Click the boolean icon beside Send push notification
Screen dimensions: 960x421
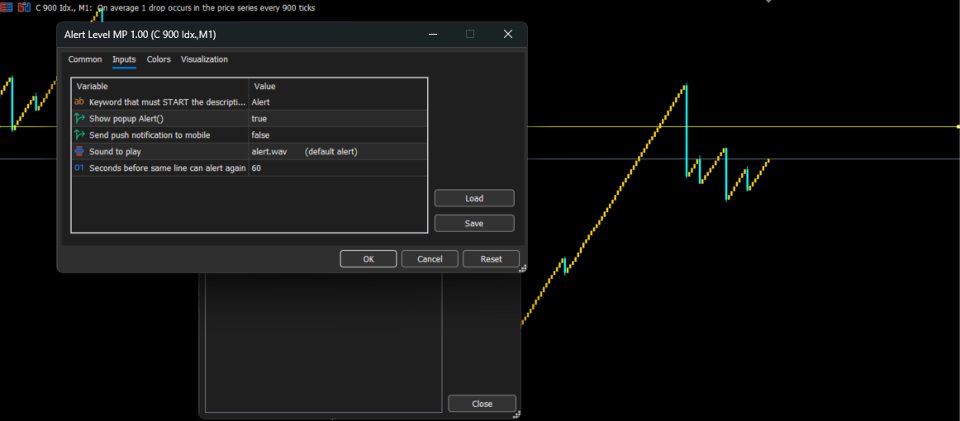[x=79, y=135]
